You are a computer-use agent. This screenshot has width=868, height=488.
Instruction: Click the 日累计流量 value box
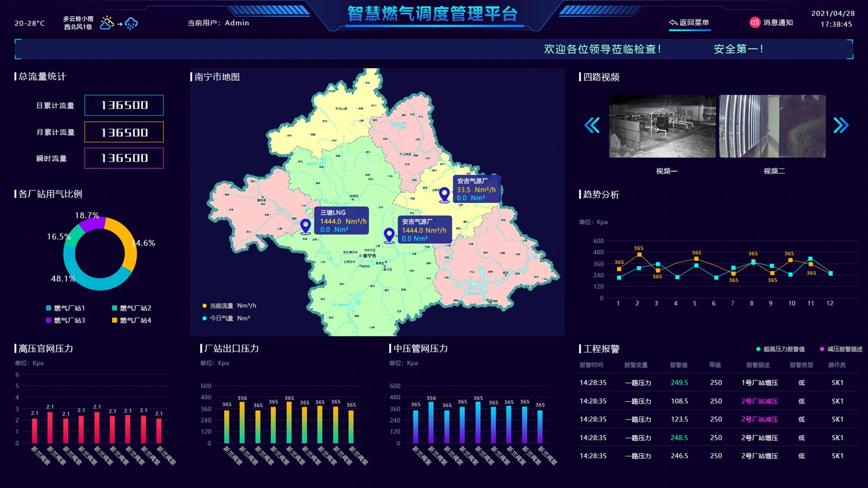pyautogui.click(x=124, y=105)
